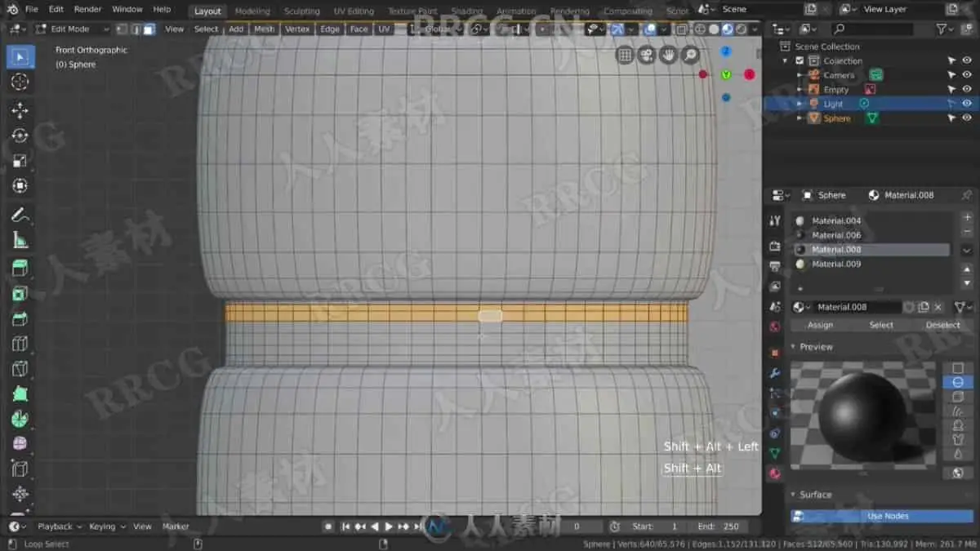Activate the Annotate tool

(x=20, y=216)
